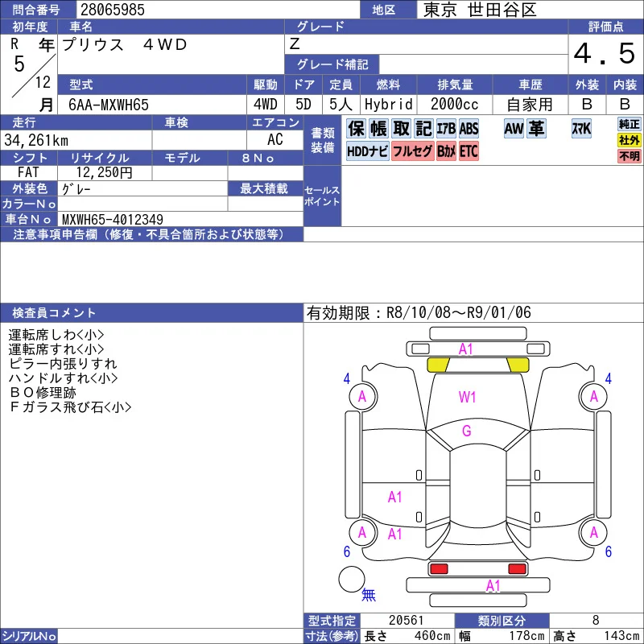
Task: Click the car name プリウス 4WD
Action: coord(125,44)
